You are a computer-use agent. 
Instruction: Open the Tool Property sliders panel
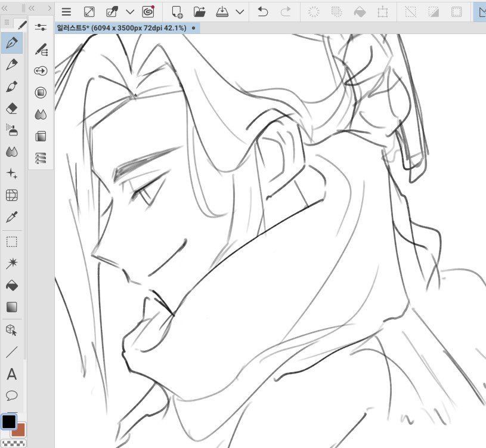tap(41, 27)
